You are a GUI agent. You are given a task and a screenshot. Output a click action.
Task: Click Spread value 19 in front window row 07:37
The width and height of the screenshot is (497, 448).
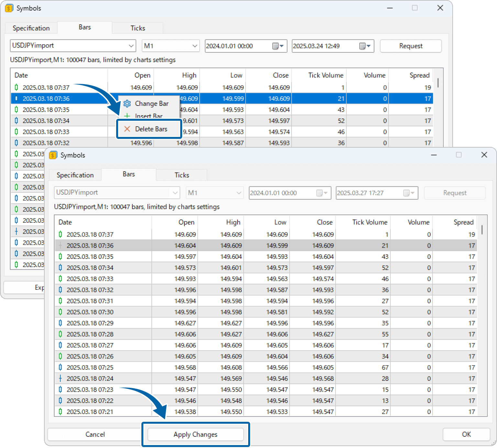pyautogui.click(x=472, y=234)
